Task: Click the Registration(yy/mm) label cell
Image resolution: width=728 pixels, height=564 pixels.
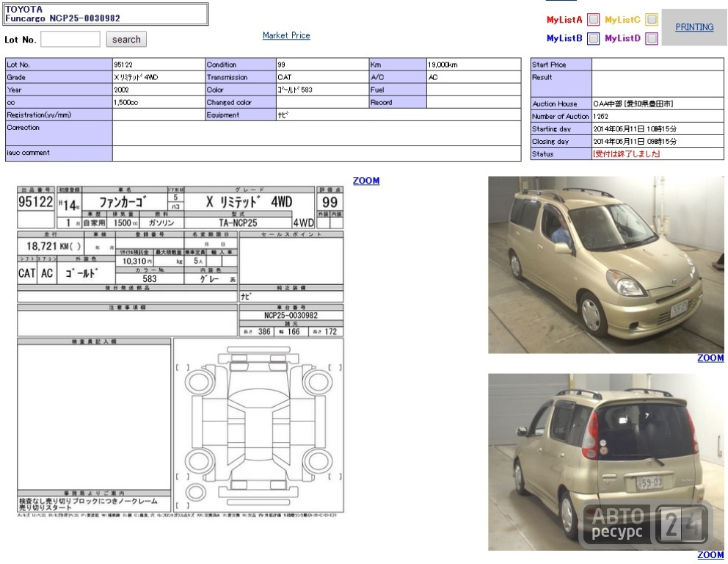Action: (59, 115)
